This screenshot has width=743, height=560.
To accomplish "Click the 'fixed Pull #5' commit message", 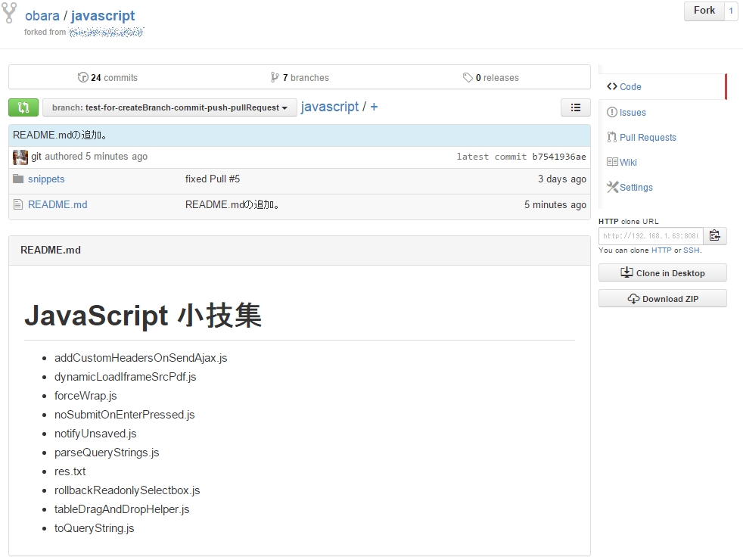I will 213,179.
